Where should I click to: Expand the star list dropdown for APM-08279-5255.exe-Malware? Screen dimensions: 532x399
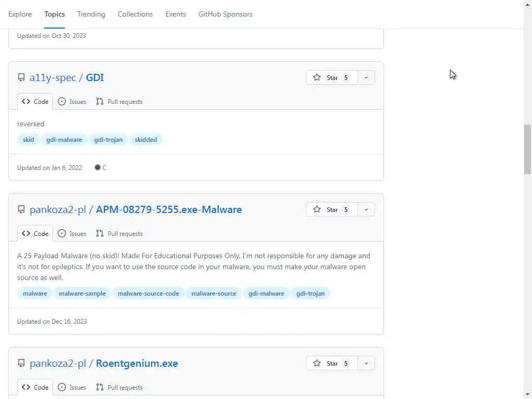366,210
